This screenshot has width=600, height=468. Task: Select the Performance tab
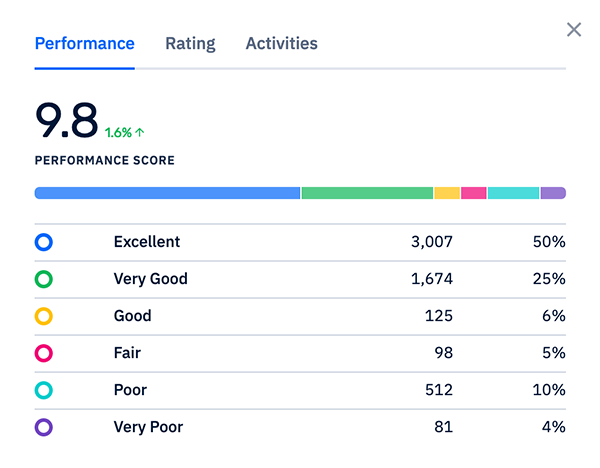coord(84,44)
